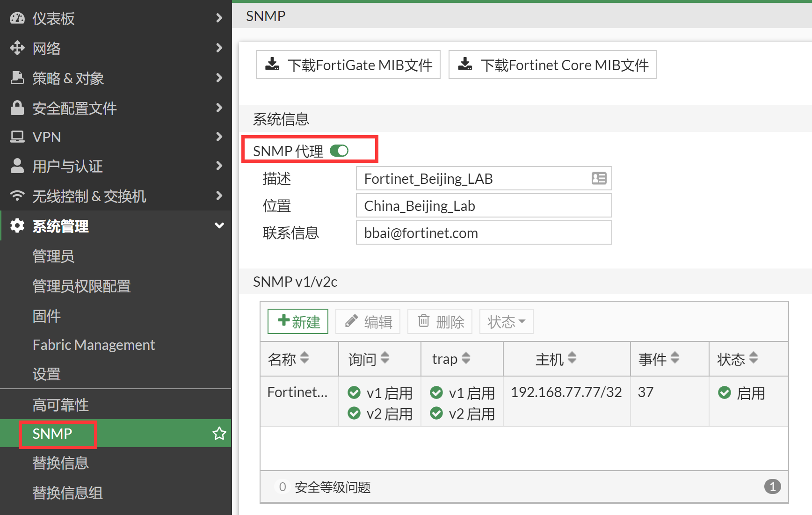The width and height of the screenshot is (812, 515).
Task: Click the location field China_Beijing_Lab
Action: [484, 206]
